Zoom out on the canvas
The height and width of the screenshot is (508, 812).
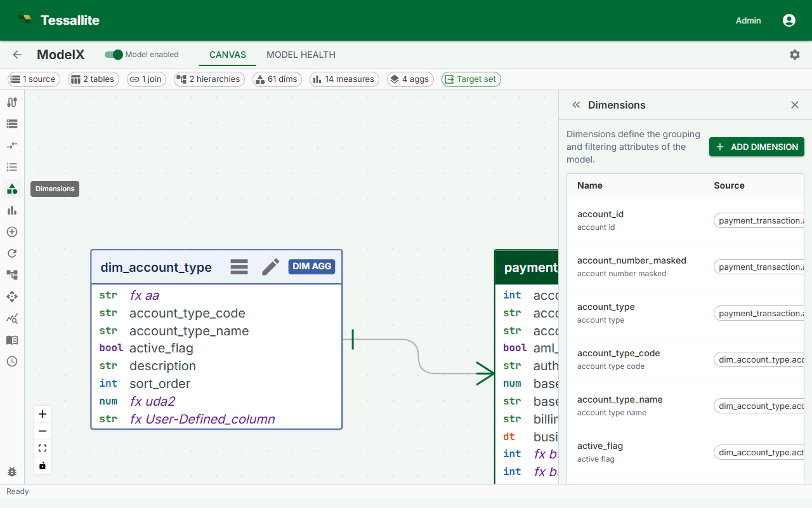coord(43,431)
